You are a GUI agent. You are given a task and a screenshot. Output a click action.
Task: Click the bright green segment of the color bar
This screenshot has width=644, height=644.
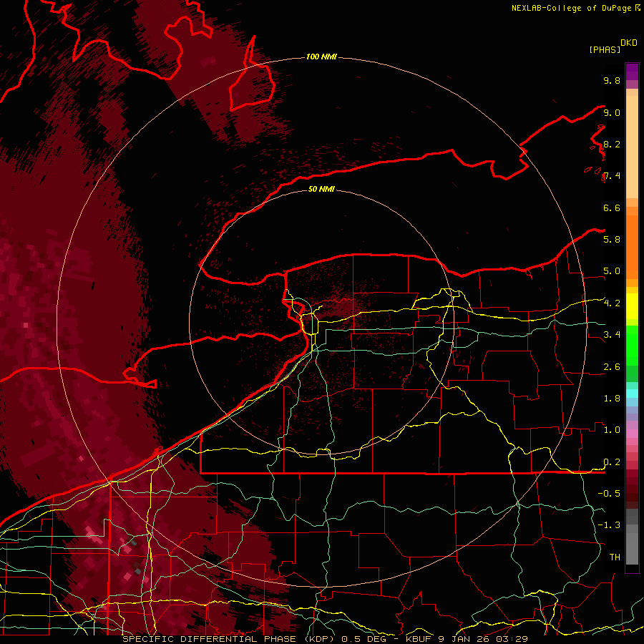coord(632,346)
